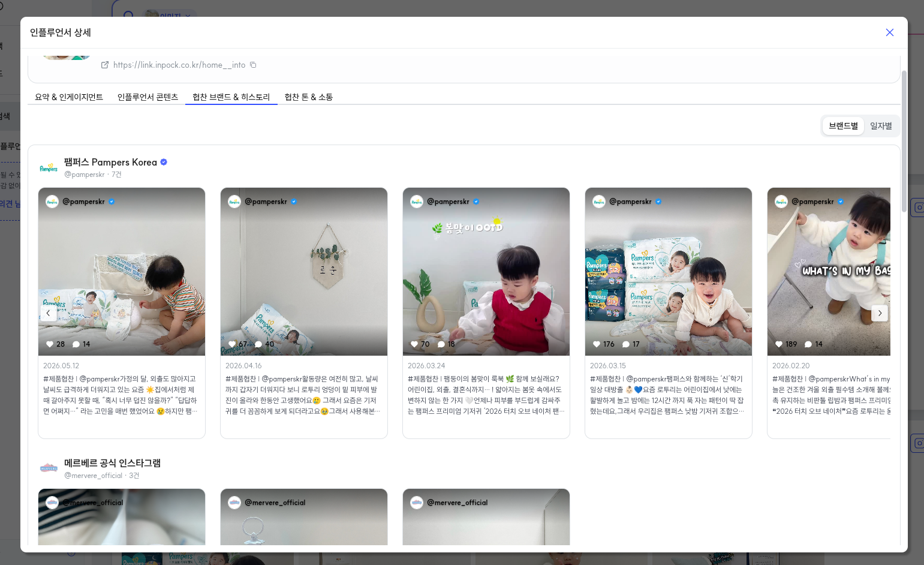Click the dialog vertical scrollbar
This screenshot has height=565, width=924.
tap(904, 142)
